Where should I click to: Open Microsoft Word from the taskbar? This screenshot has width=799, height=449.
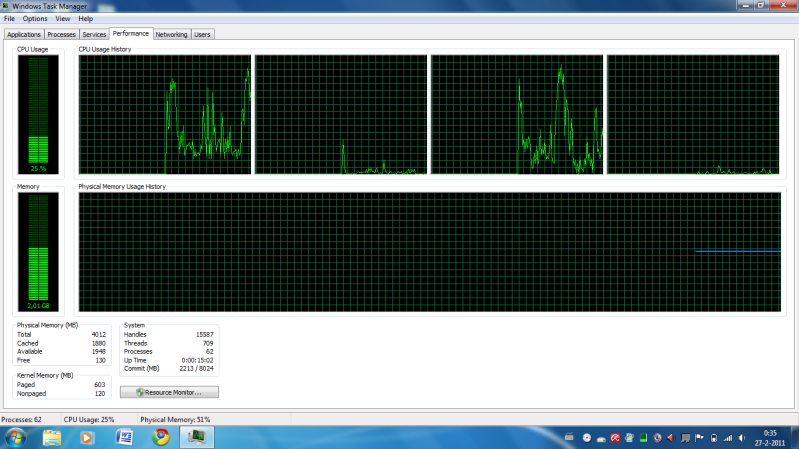pos(124,438)
